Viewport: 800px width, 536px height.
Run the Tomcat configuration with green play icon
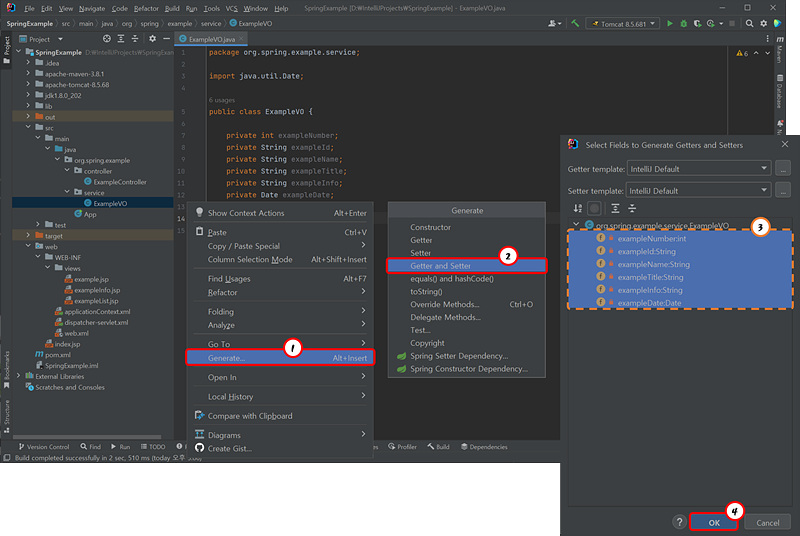coord(669,23)
